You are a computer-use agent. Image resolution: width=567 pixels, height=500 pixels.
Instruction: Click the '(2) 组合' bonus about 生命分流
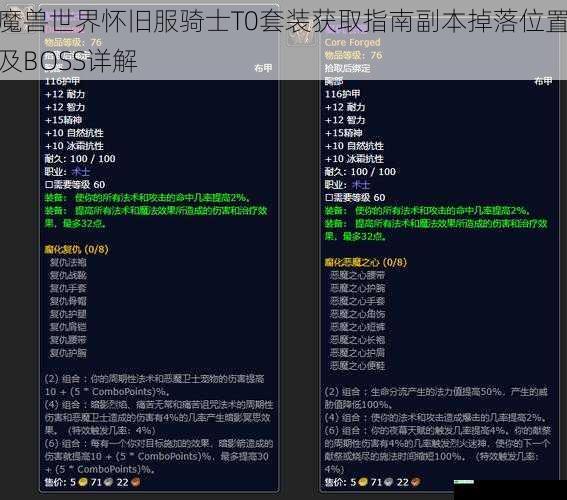click(436, 398)
